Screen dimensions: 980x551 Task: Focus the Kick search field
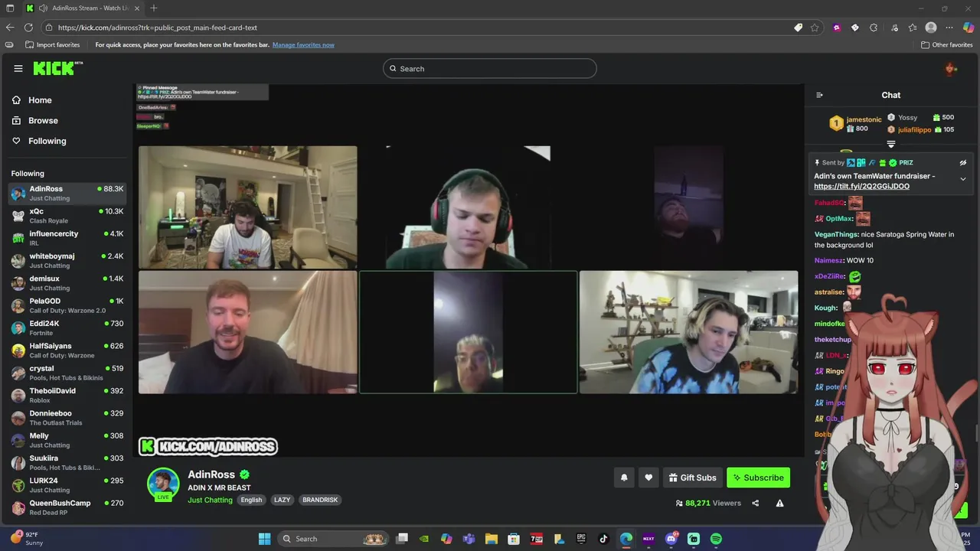(490, 69)
